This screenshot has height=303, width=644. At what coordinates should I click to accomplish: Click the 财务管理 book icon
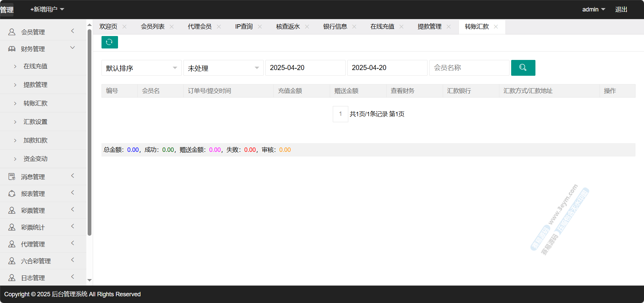click(12, 49)
